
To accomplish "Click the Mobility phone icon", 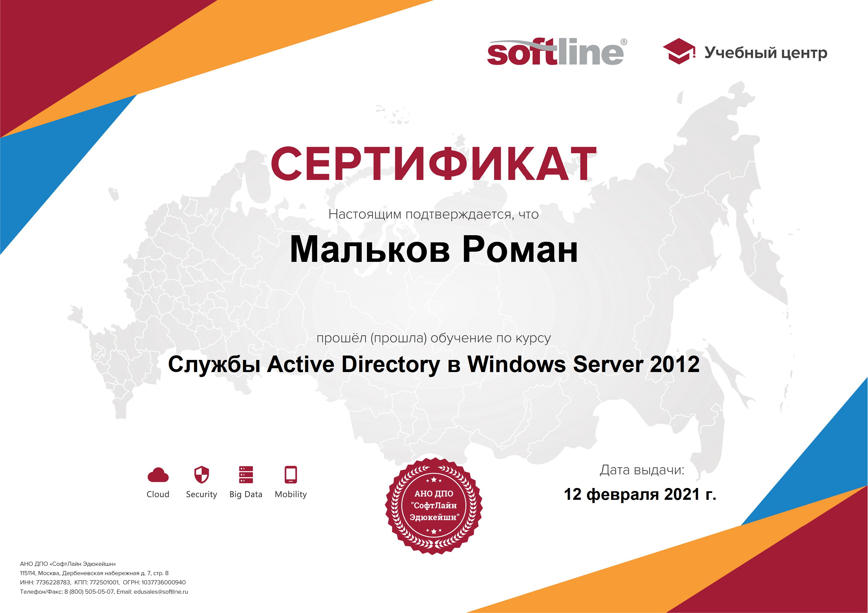I will (x=291, y=475).
